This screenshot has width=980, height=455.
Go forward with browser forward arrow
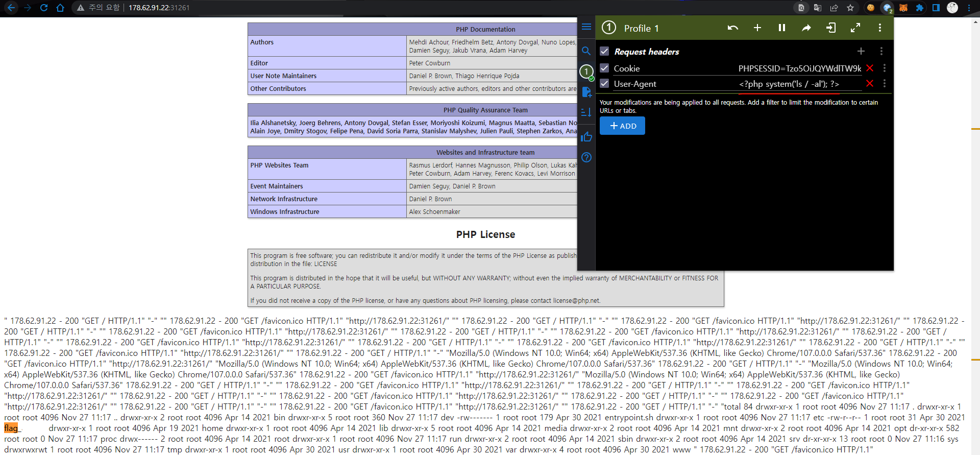(28, 8)
